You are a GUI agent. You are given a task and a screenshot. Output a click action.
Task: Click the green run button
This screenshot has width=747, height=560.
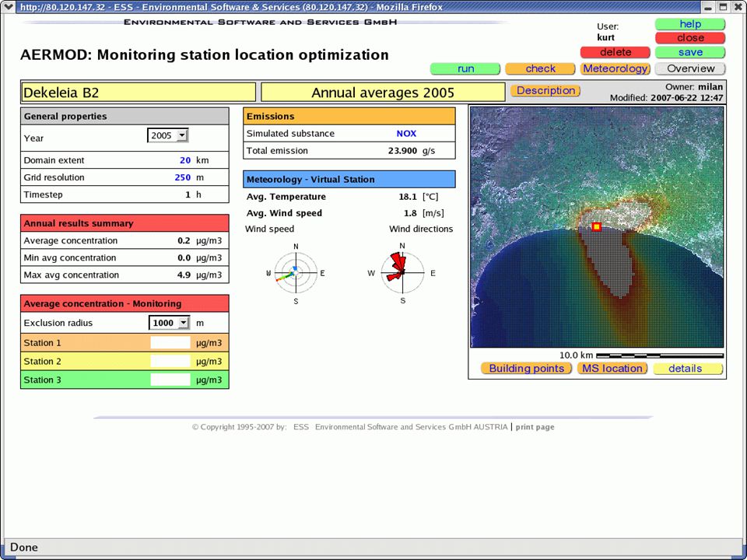pos(465,68)
